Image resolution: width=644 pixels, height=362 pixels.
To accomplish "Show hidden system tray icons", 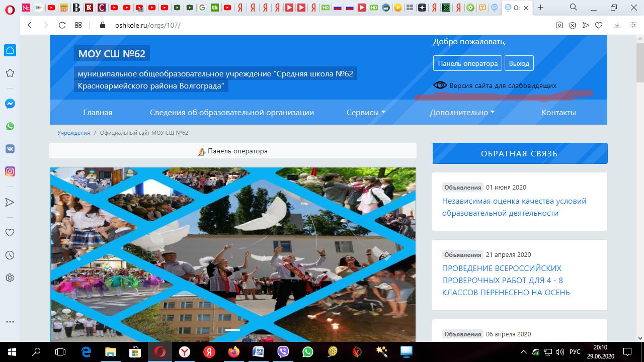I will (x=524, y=351).
